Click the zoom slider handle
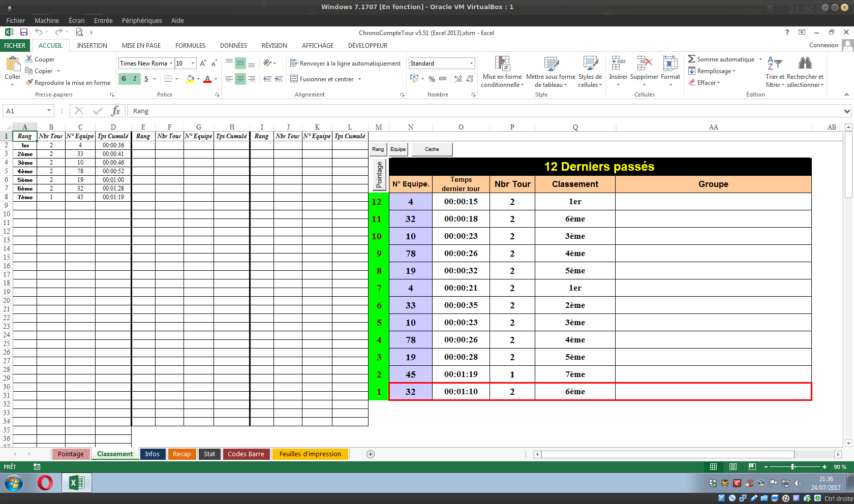Image resolution: width=854 pixels, height=504 pixels. click(792, 466)
